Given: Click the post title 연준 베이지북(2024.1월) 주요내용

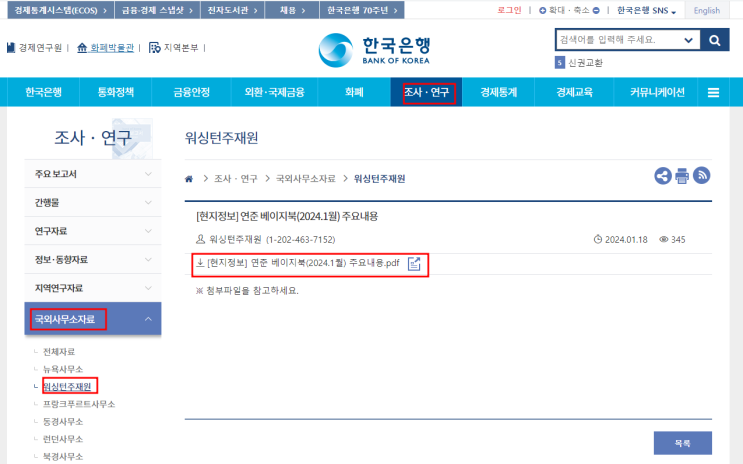Looking at the screenshot, I should tap(287, 217).
